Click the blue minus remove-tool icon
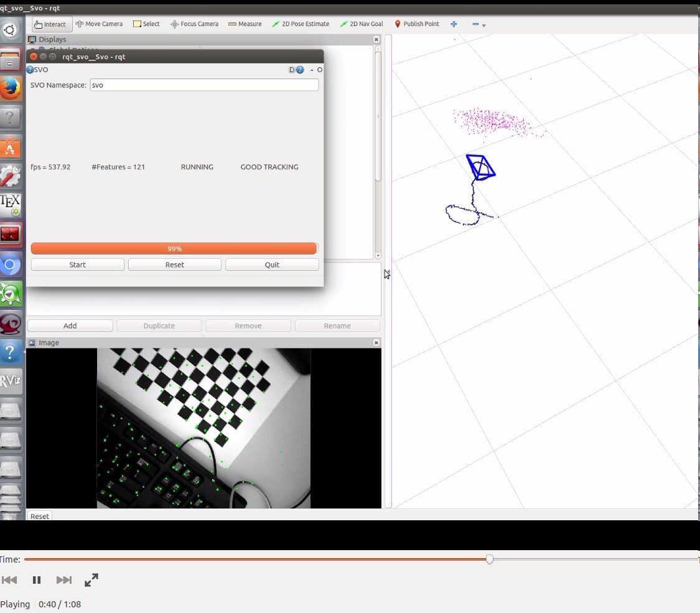Image resolution: width=700 pixels, height=613 pixels. (475, 24)
